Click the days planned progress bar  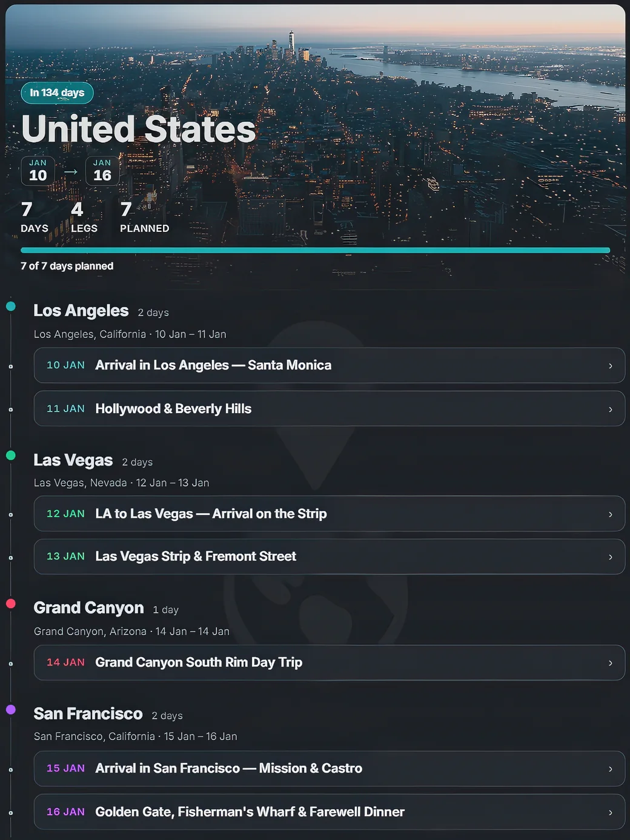click(315, 250)
